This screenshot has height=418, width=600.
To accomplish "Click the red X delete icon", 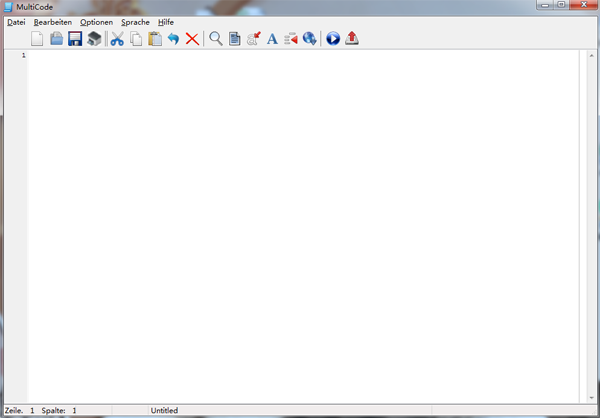I will 192,39.
